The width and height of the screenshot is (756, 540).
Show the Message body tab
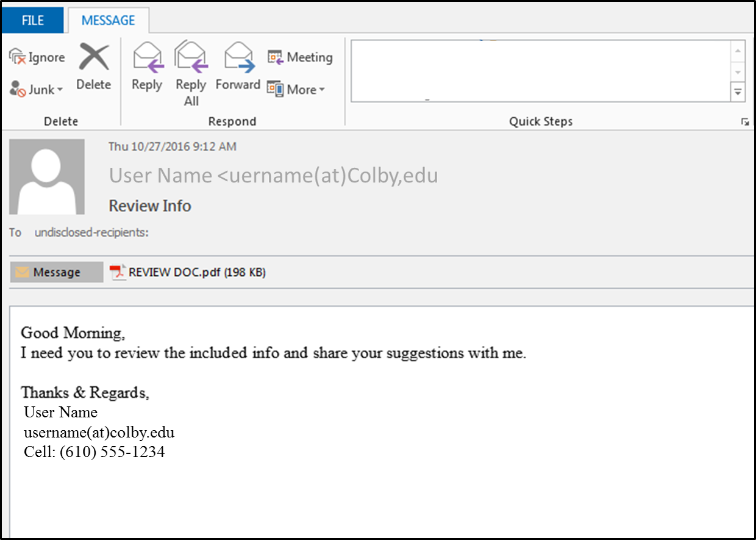[56, 272]
